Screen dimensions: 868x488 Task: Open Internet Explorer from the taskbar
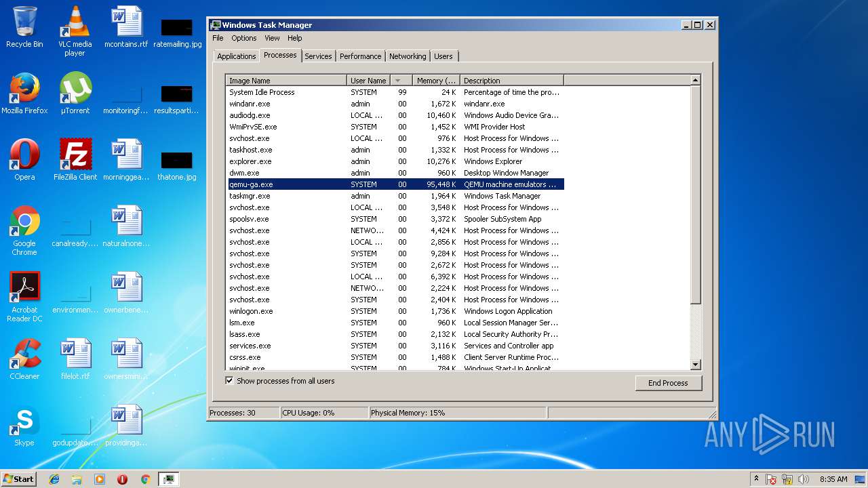[54, 479]
